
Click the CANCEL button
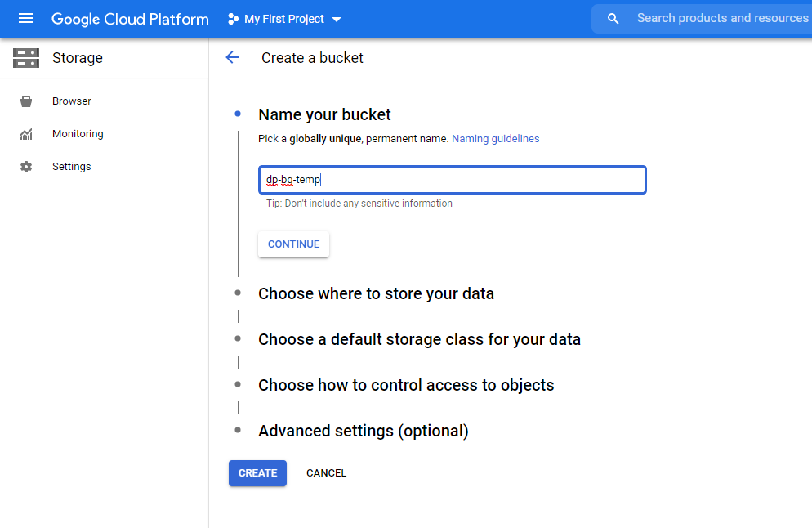coord(326,473)
